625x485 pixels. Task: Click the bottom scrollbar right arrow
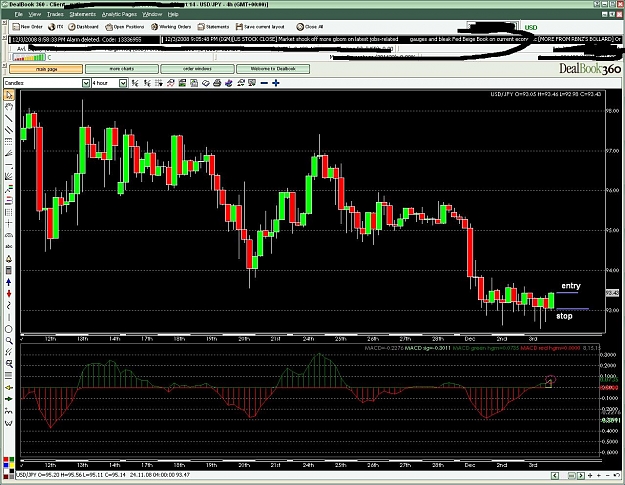(581, 475)
